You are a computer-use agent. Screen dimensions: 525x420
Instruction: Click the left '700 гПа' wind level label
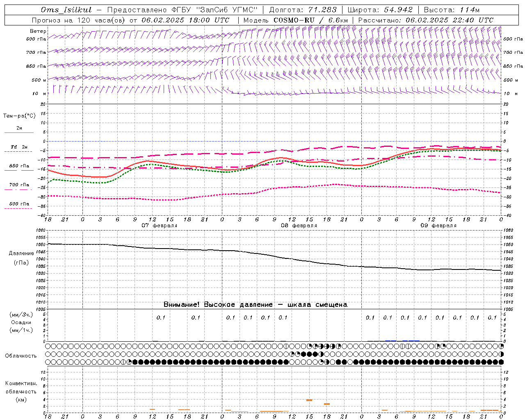coord(36,52)
